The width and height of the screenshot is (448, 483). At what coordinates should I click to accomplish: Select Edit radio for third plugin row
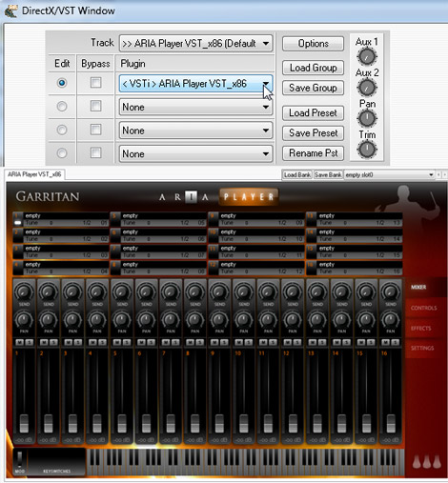tap(62, 130)
